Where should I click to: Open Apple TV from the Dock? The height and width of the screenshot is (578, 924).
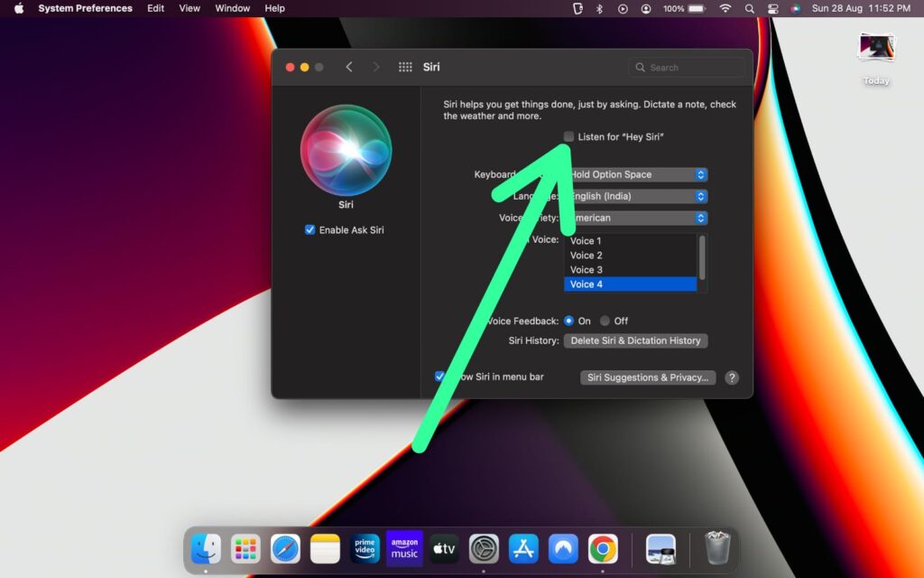point(444,549)
